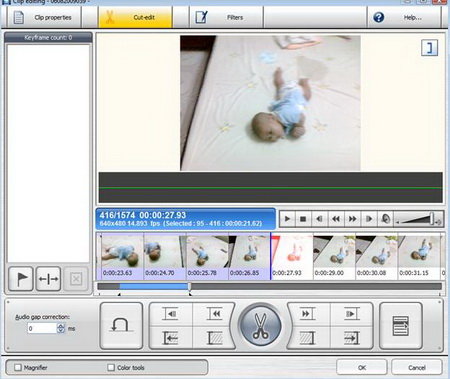This screenshot has height=379, width=450.
Task: Click the top-right frame-forward selection-end button
Action: coord(351,314)
